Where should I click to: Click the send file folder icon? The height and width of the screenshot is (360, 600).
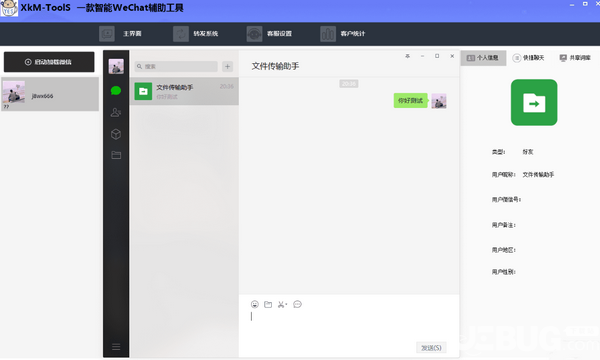click(268, 304)
